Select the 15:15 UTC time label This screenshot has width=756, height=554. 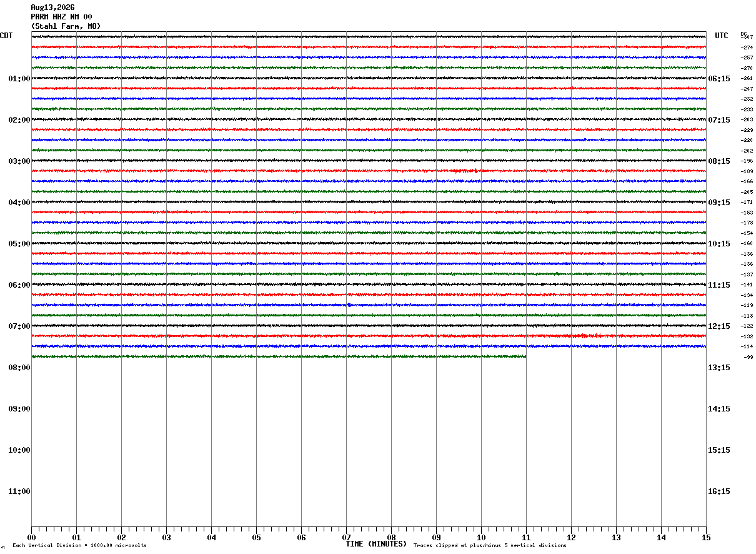(x=719, y=450)
